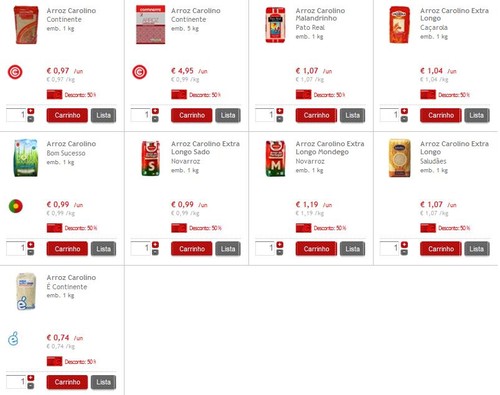Open Arroz Carolino É Continente product title

click(71, 282)
